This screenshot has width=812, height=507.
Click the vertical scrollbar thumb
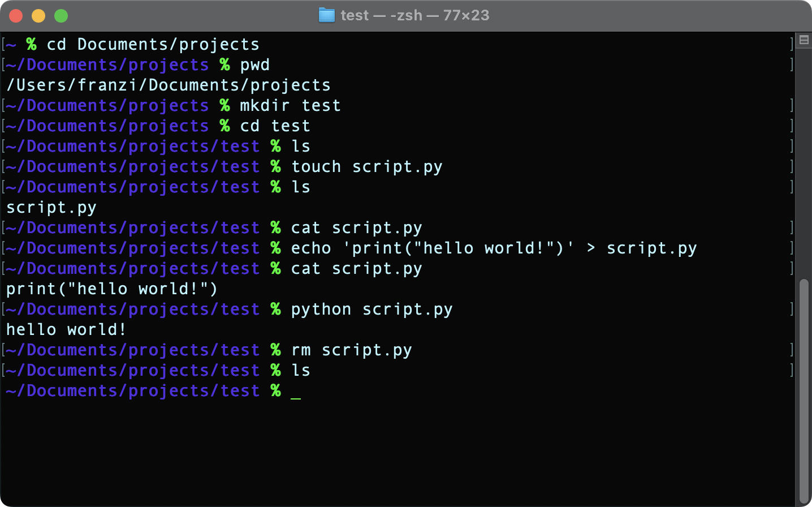pos(804,390)
